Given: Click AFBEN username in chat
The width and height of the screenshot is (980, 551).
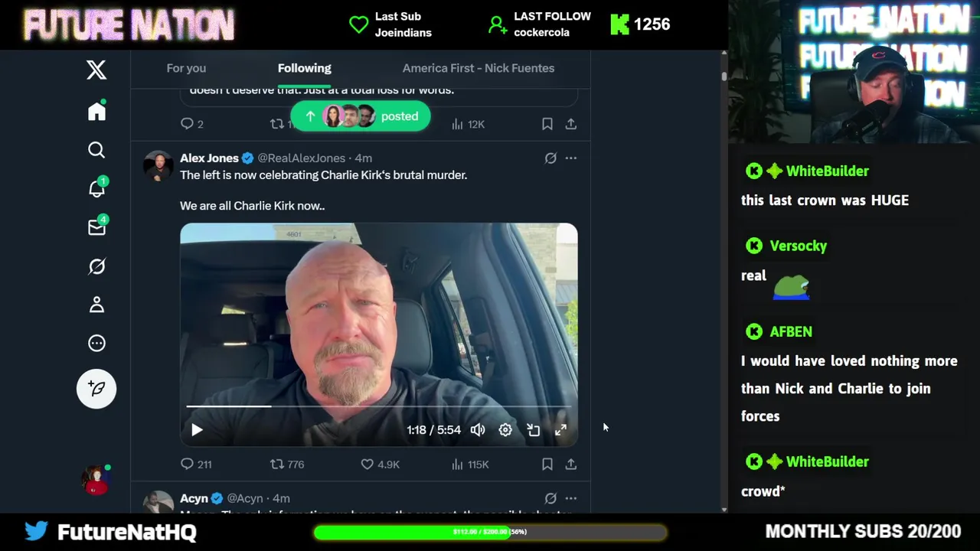Looking at the screenshot, I should point(790,331).
